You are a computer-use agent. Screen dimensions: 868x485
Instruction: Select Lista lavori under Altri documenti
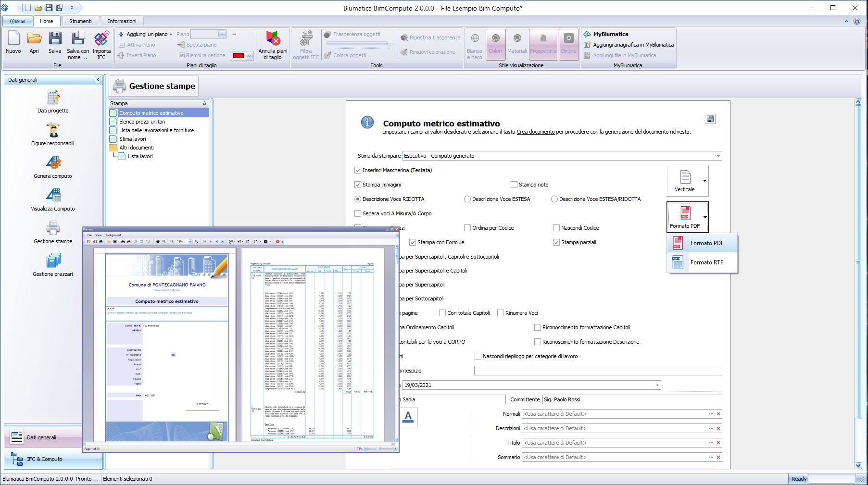[x=140, y=156]
